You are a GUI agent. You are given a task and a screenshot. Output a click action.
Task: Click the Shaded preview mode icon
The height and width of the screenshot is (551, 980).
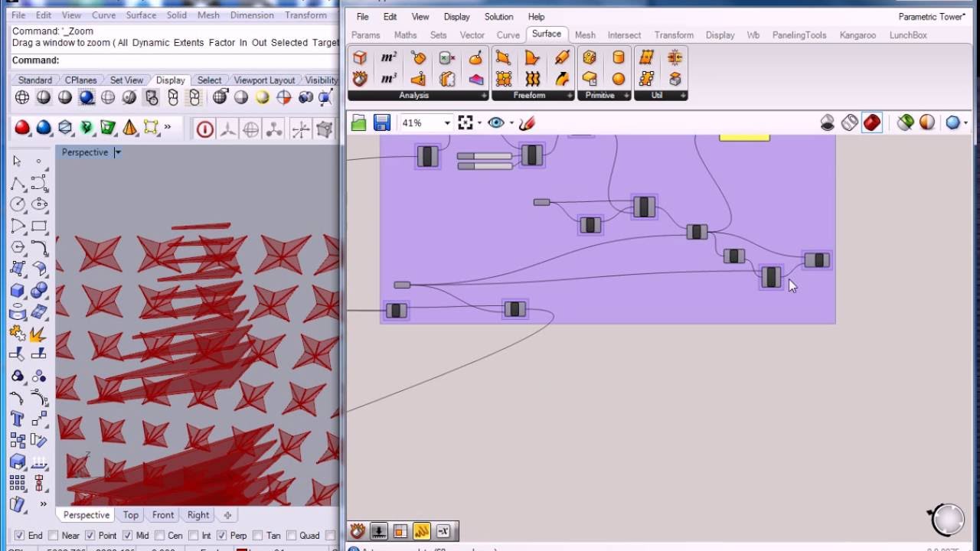872,122
